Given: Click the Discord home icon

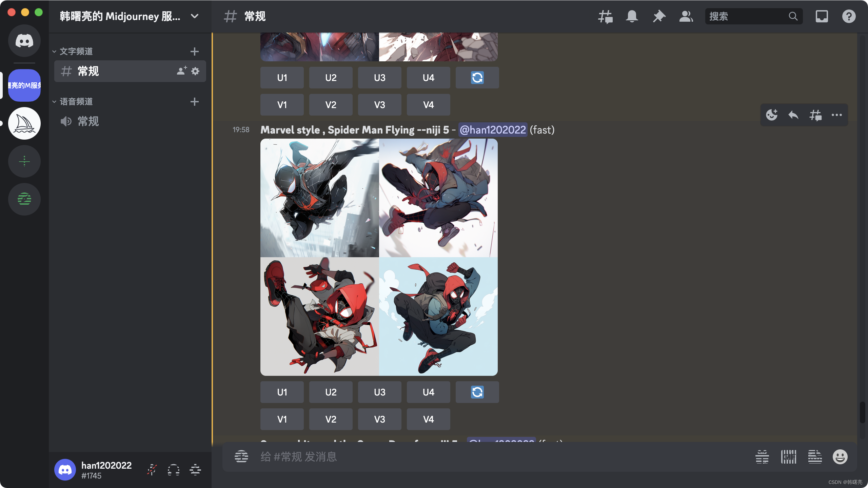Looking at the screenshot, I should pyautogui.click(x=24, y=41).
